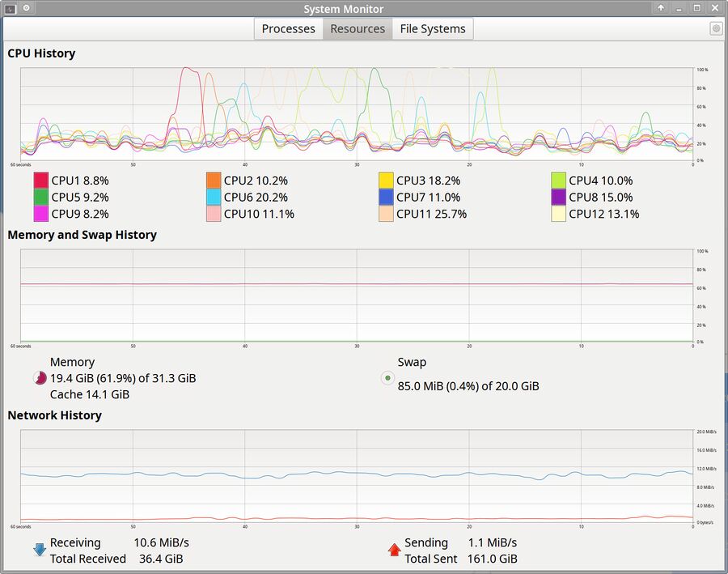Click the CPU7 blue color swatch

(387, 197)
